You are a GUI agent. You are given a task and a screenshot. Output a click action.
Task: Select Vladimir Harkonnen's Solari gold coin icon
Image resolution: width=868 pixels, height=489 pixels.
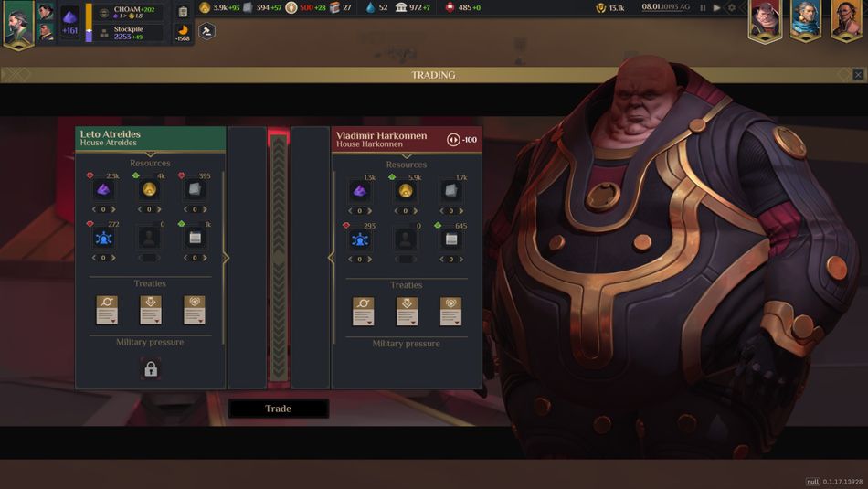(x=405, y=192)
